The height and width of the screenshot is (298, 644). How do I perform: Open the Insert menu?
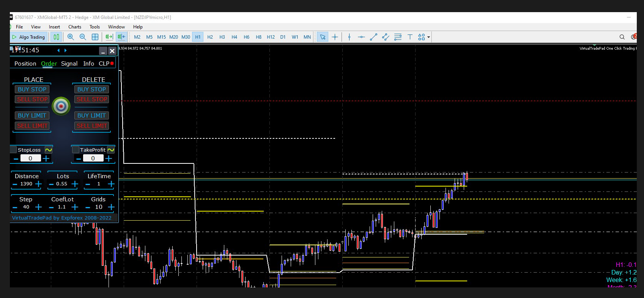(54, 27)
